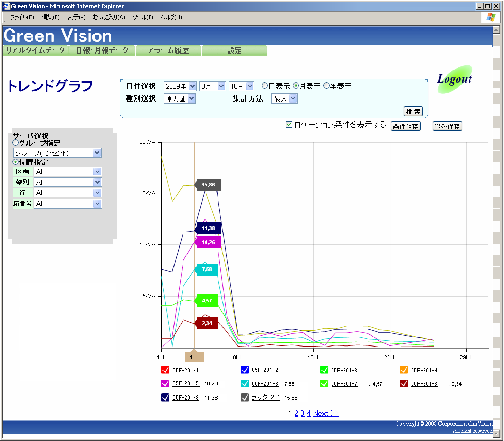Viewport: 504px width, 441px height.
Task: Toggle the 05F-201-1 red series checkbox
Action: [165, 370]
